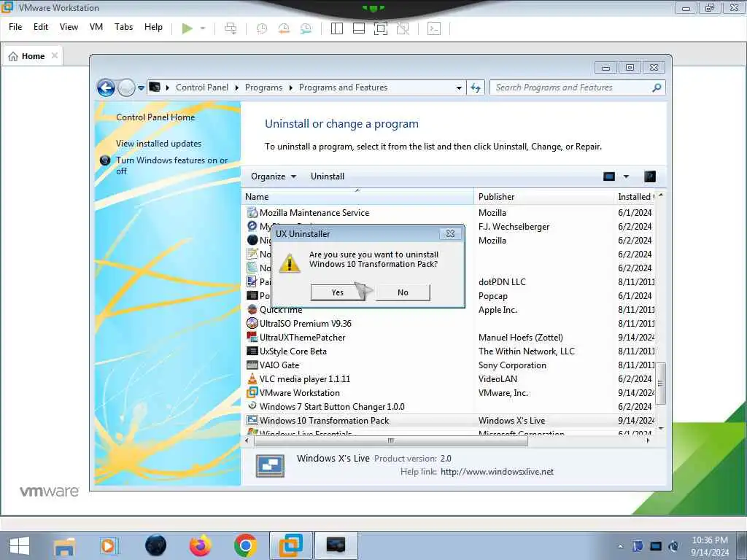Open the Tabs menu

pos(123,27)
